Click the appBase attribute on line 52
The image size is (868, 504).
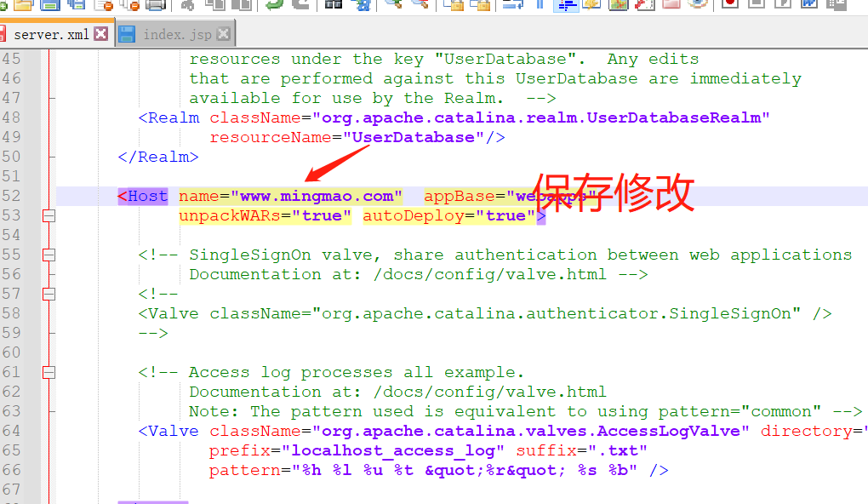[510, 196]
